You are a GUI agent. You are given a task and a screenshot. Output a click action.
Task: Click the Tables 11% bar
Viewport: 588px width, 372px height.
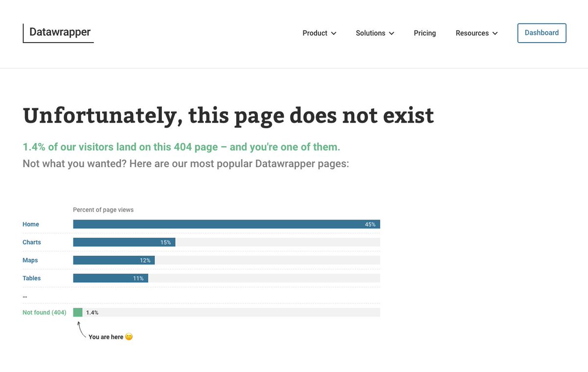tap(110, 278)
